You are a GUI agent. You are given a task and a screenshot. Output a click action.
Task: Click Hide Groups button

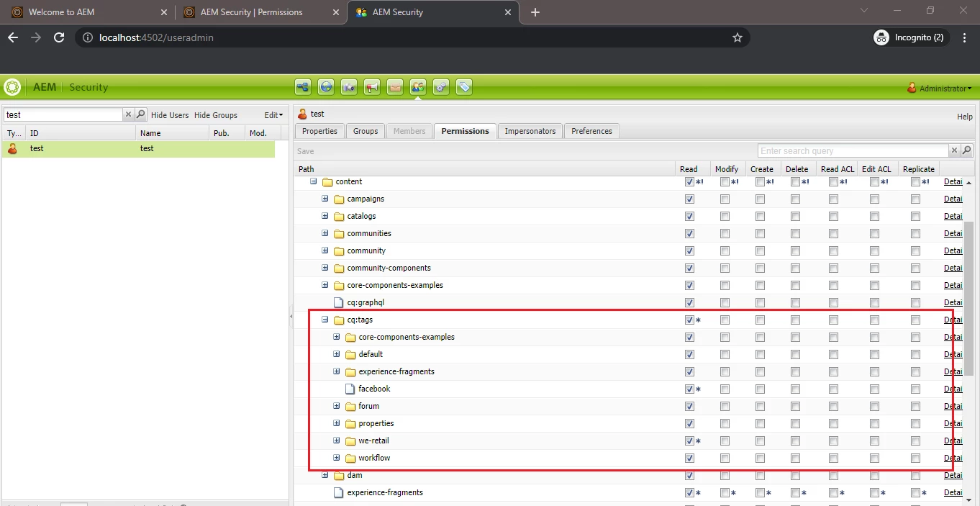(x=216, y=115)
